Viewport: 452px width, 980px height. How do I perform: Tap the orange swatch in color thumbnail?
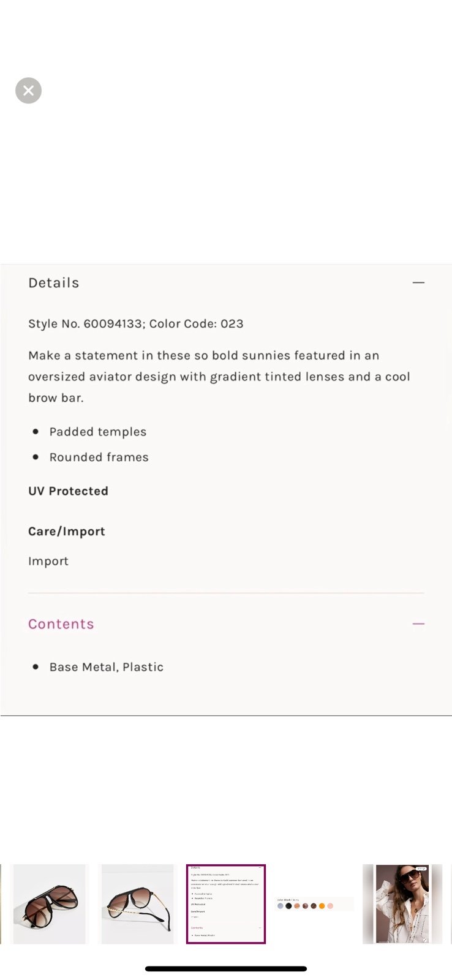[x=322, y=906]
